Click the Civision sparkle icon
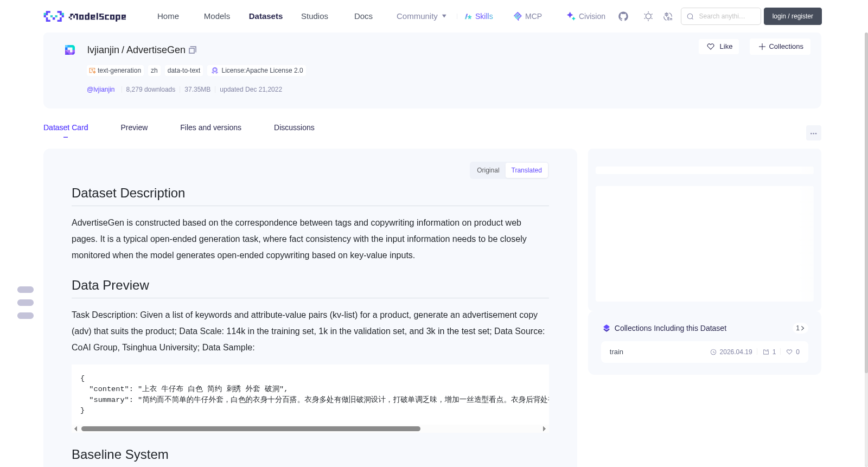Screen dimensions: 868x467 click(571, 16)
